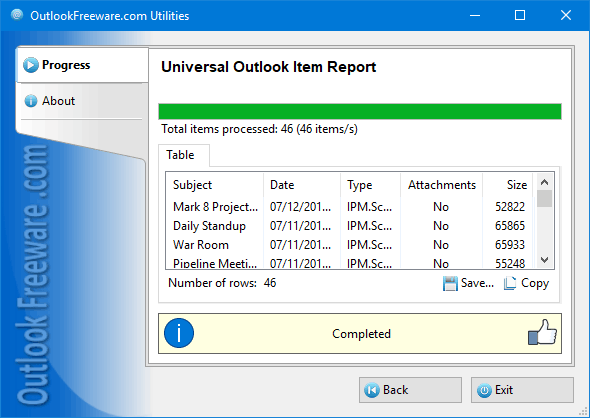Click the power icon on the Exit button
Screen dimensions: 590x418
coord(484,390)
